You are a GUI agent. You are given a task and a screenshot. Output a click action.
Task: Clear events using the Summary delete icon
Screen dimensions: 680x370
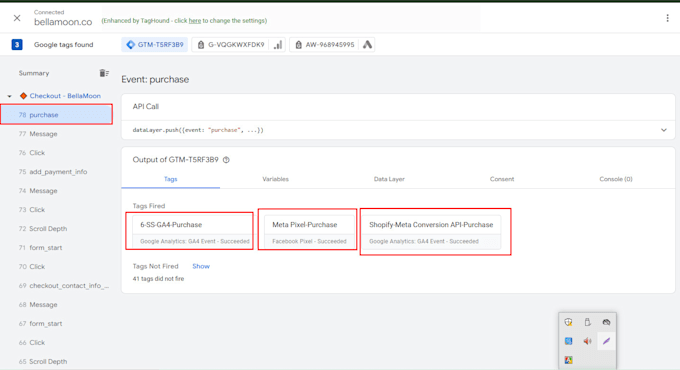click(x=104, y=73)
